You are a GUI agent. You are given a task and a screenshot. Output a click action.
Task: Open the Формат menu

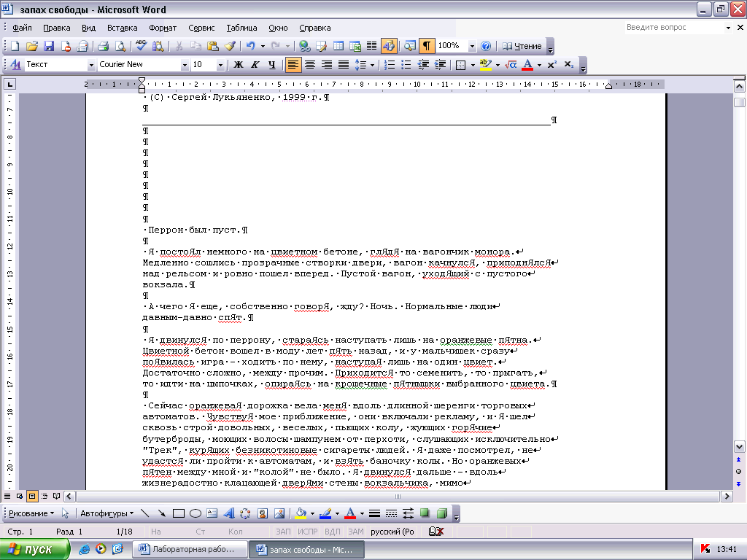163,28
